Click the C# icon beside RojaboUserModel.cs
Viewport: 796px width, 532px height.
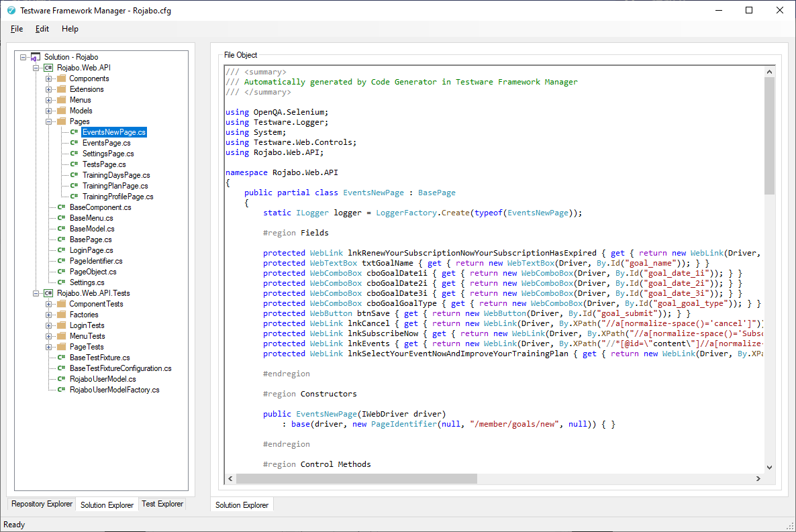click(x=62, y=378)
